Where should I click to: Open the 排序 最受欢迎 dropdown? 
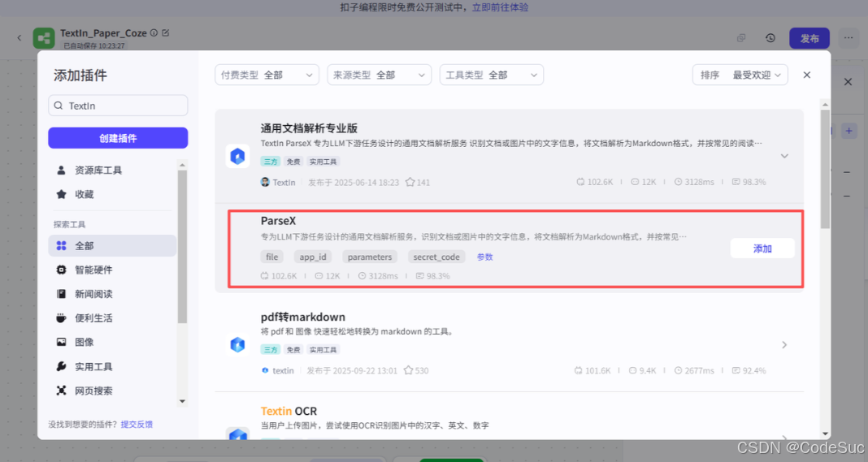(740, 76)
